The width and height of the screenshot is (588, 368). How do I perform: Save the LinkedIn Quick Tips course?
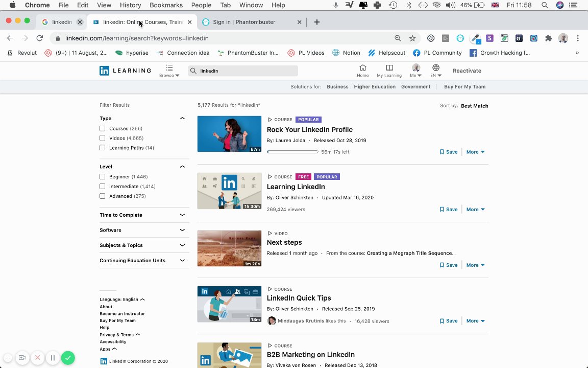449,321
